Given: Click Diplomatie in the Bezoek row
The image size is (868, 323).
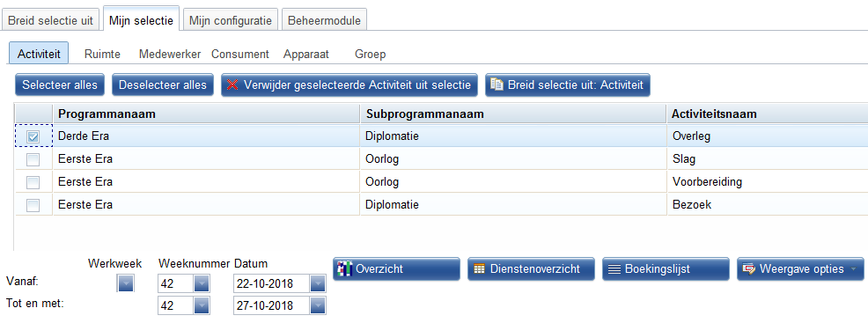Looking at the screenshot, I should click(514, 205).
